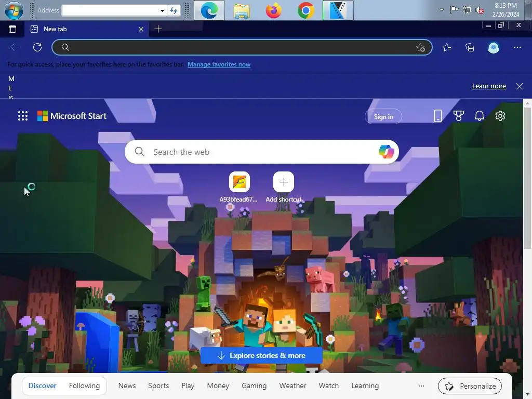Viewport: 532px width, 399px height.
Task: Click the Learn more link
Action: [489, 86]
